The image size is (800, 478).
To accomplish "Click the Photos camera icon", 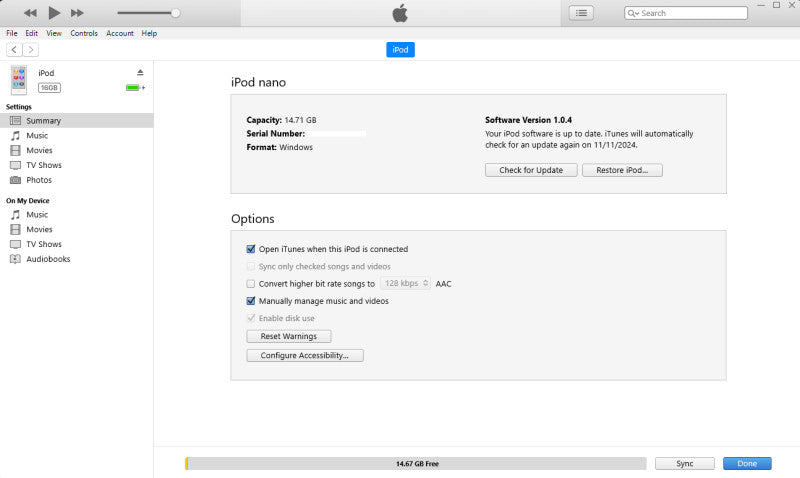I will (x=16, y=180).
